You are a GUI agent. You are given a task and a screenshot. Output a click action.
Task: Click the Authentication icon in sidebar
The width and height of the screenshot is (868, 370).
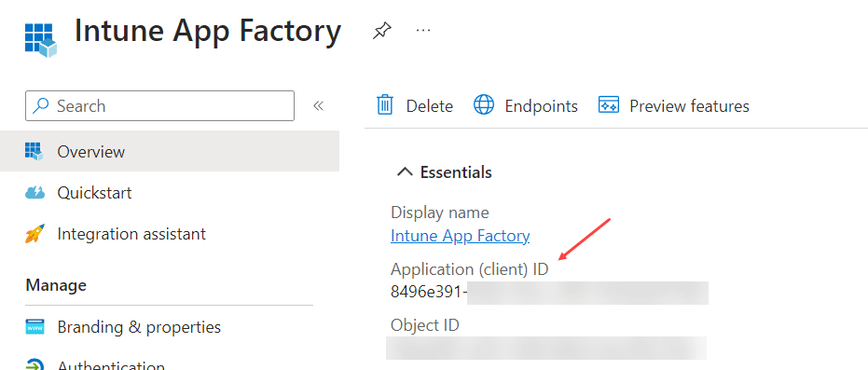[34, 365]
